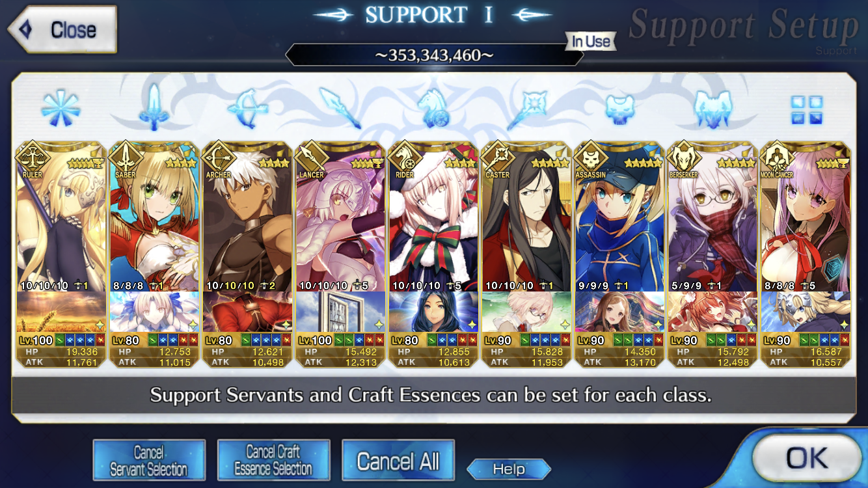The height and width of the screenshot is (488, 868).
Task: Click the Close button
Action: click(x=62, y=29)
